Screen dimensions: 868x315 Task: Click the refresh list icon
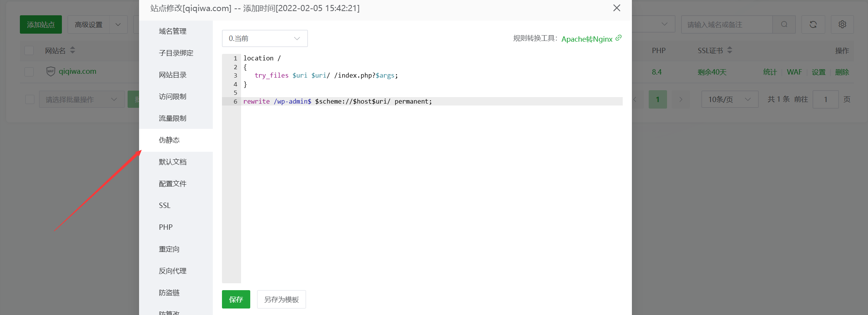tap(813, 24)
